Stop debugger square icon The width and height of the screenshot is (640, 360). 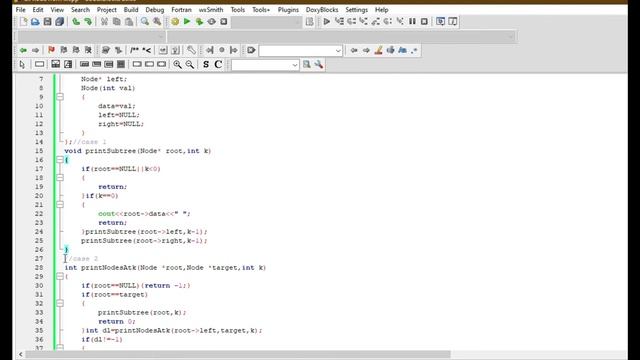pyautogui.click(x=424, y=22)
